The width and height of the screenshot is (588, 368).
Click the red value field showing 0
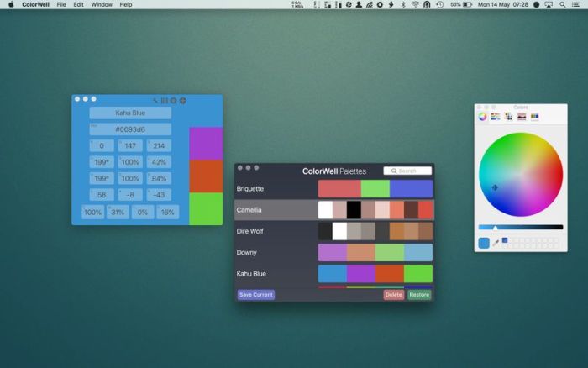[x=102, y=145]
